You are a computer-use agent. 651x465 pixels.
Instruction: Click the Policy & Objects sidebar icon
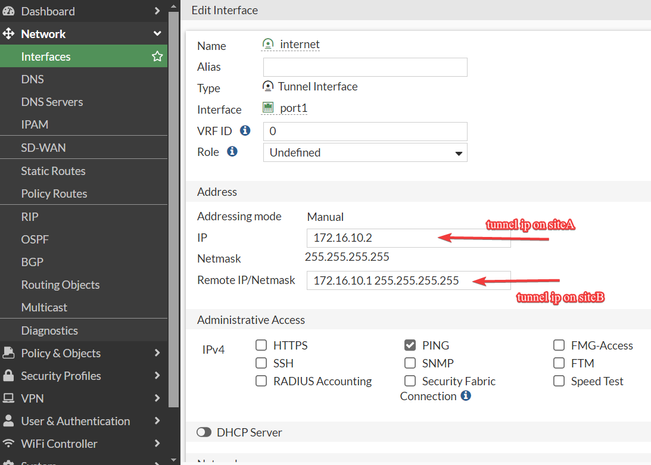tap(8, 353)
